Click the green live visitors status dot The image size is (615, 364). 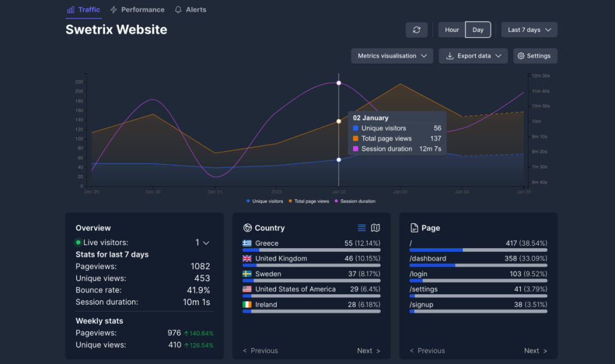(78, 243)
